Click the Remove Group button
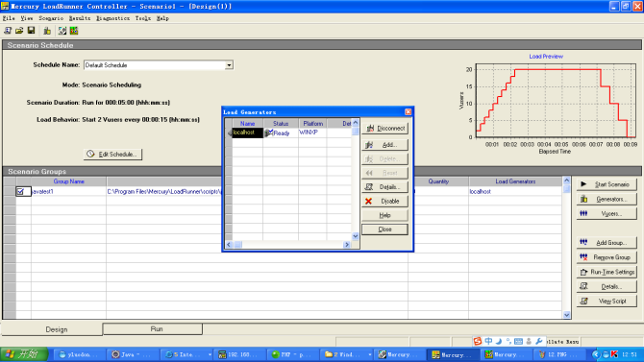 (x=607, y=257)
